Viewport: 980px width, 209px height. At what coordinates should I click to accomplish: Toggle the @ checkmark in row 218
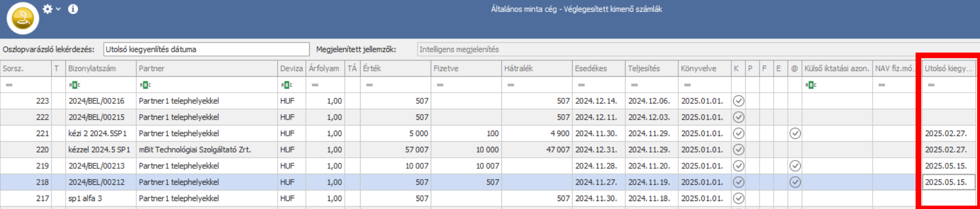[x=795, y=182]
